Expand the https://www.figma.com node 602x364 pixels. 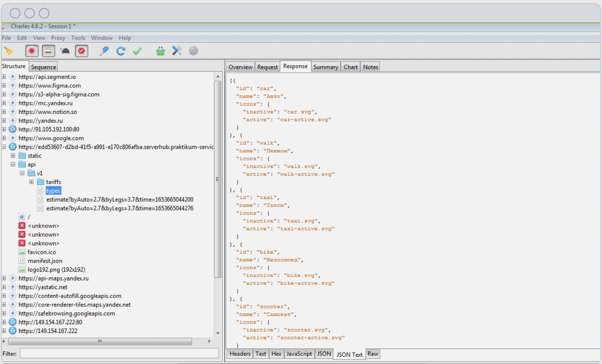coord(4,86)
